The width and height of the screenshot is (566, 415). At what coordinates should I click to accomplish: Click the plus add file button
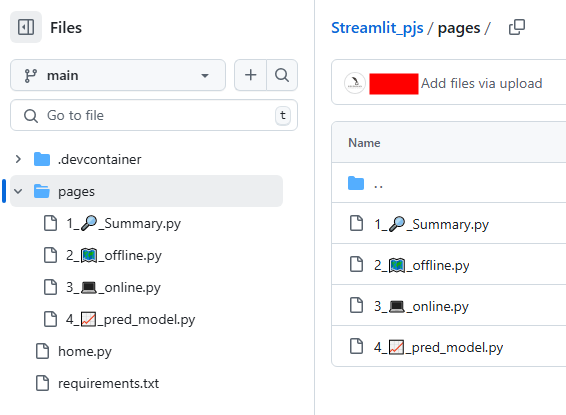(x=251, y=75)
